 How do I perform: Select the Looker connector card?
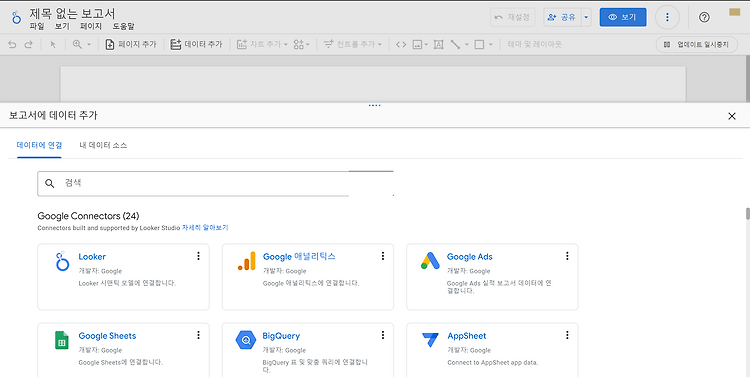coord(123,277)
